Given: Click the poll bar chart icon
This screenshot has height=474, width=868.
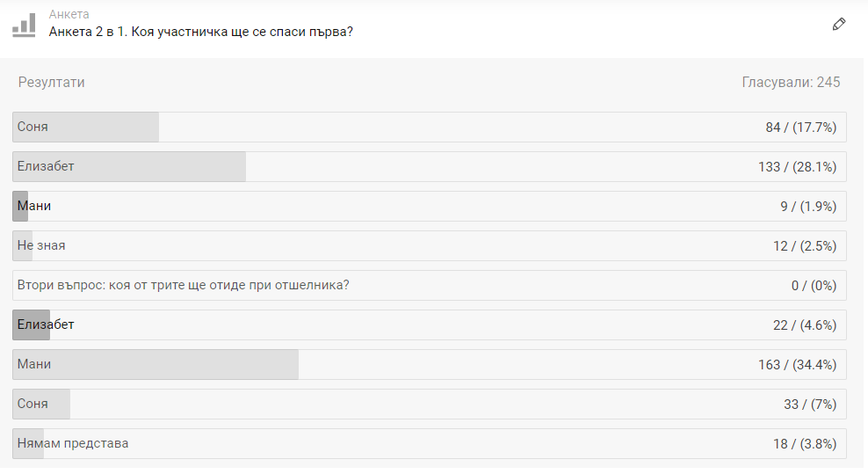Looking at the screenshot, I should (24, 25).
